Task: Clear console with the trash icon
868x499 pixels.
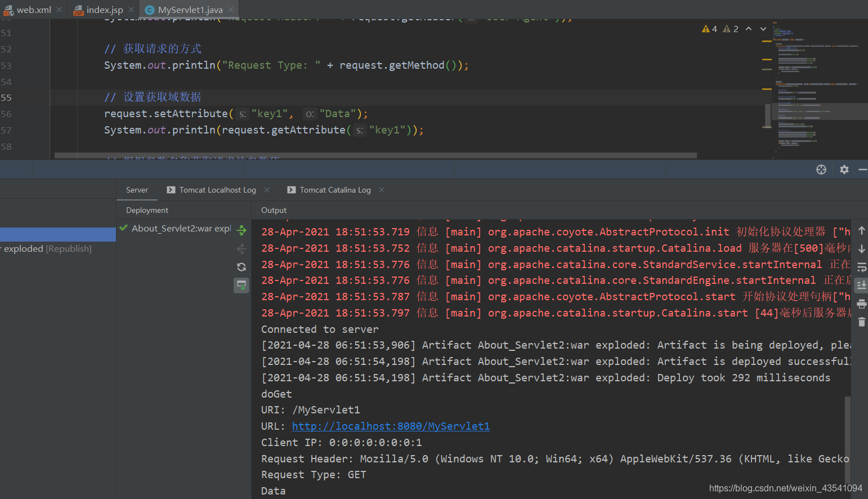Action: pyautogui.click(x=862, y=322)
